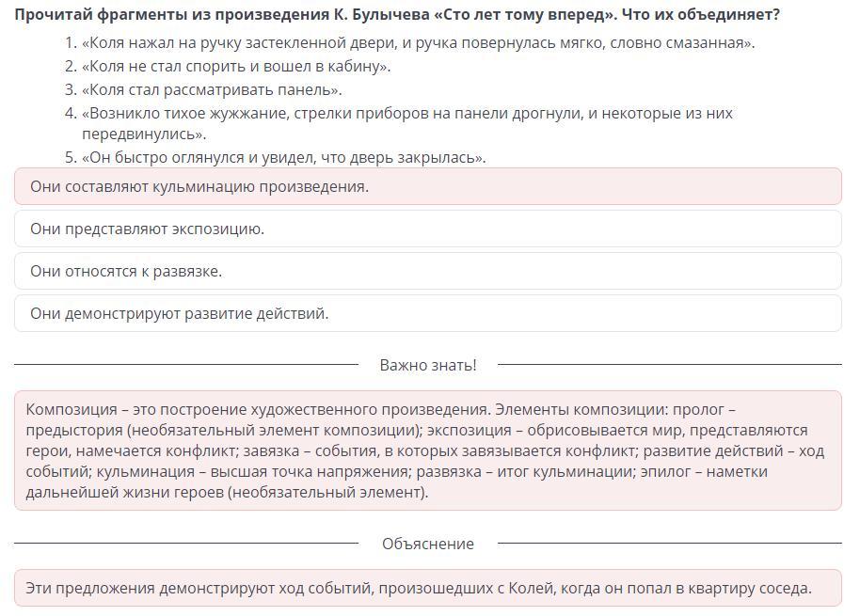Click the explanation box about Коля's neighbor apartment
Viewport: 844px width, 616px height.
[x=428, y=588]
